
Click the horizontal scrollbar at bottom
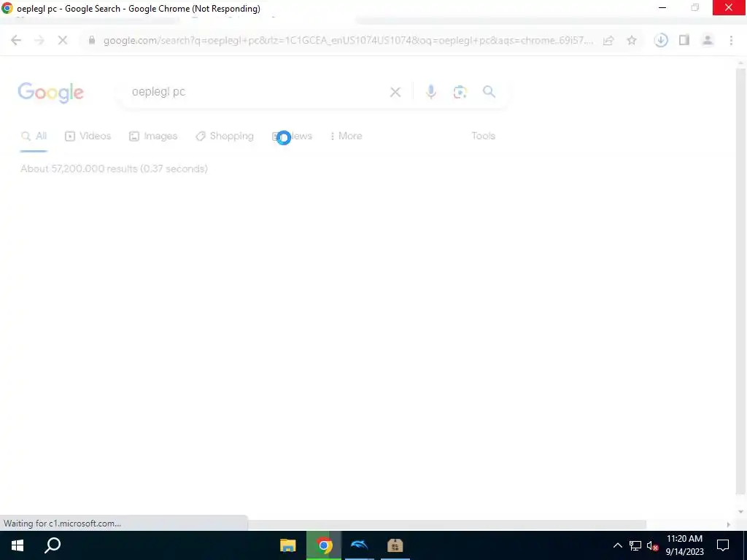(447, 524)
